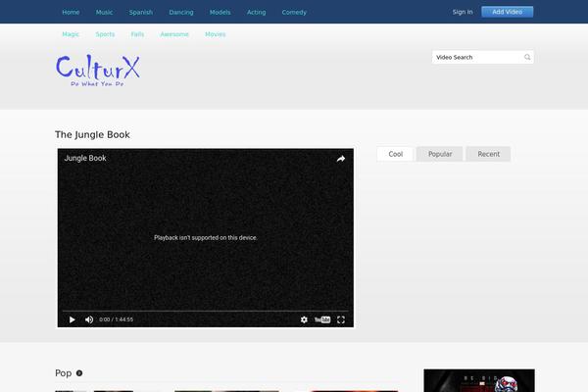Play the Jungle Book video
This screenshot has height=392, width=588.
click(72, 319)
